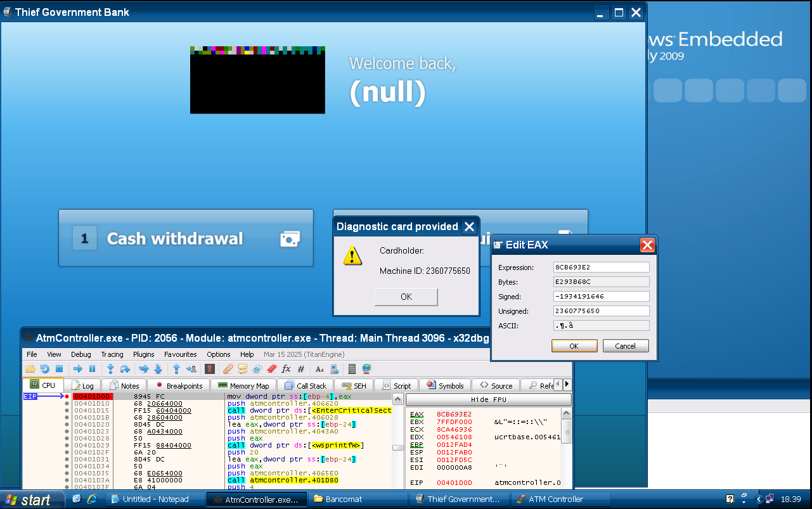The height and width of the screenshot is (509, 812).
Task: Execute till return toolbar icon
Action: 176,368
